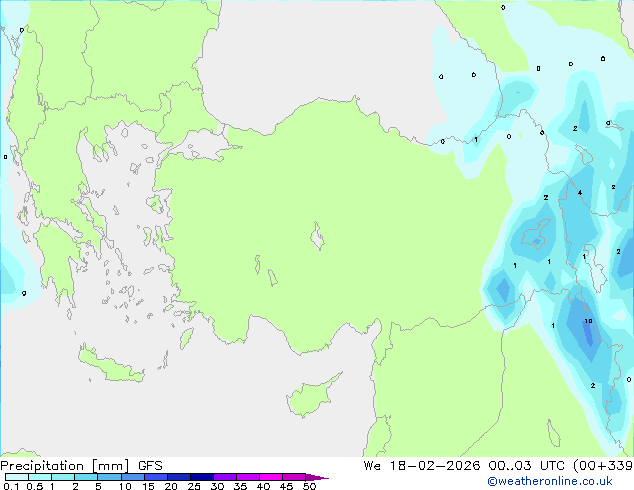The height and width of the screenshot is (490, 634).
Task: Click the 25–30 mm dark navy swatch
Action: [201, 477]
